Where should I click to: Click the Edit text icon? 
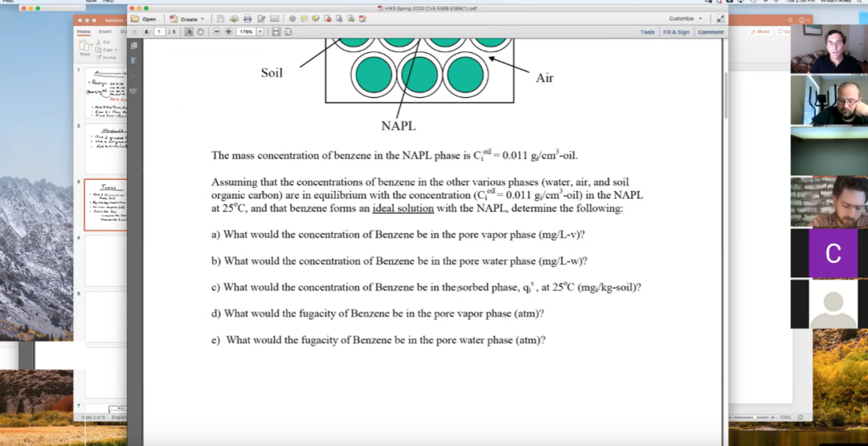(x=261, y=18)
